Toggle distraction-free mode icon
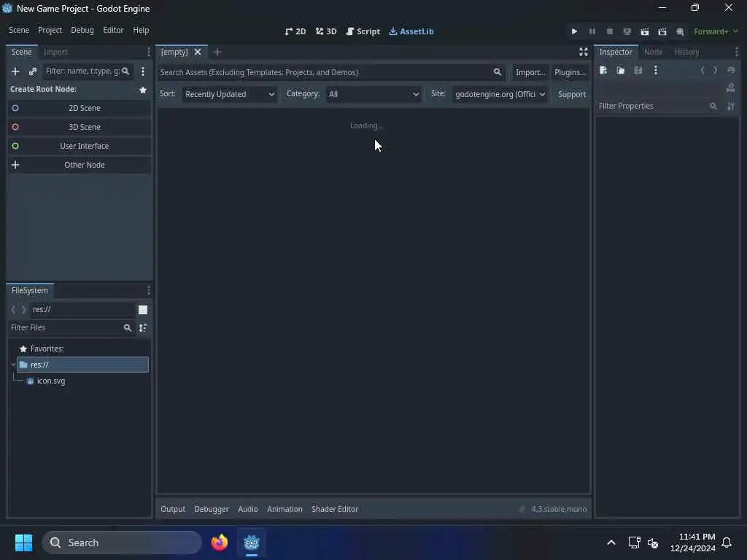747x560 pixels. click(x=583, y=52)
